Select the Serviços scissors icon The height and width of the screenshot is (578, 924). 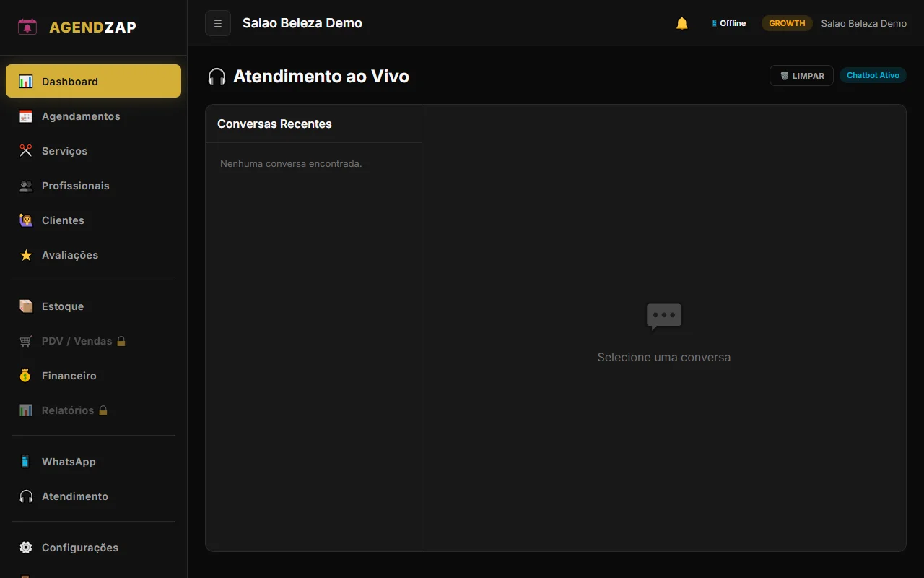[x=26, y=151]
